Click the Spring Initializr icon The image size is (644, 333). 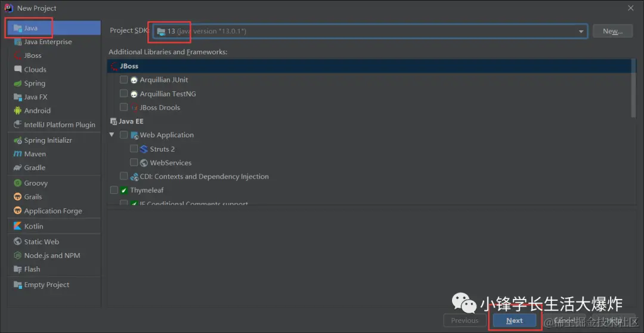(x=18, y=140)
